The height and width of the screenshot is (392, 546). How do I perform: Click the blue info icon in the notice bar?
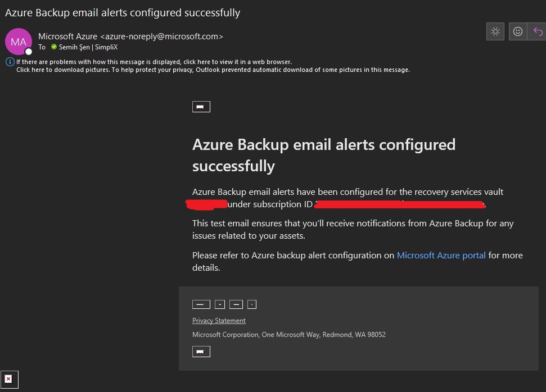[10, 62]
